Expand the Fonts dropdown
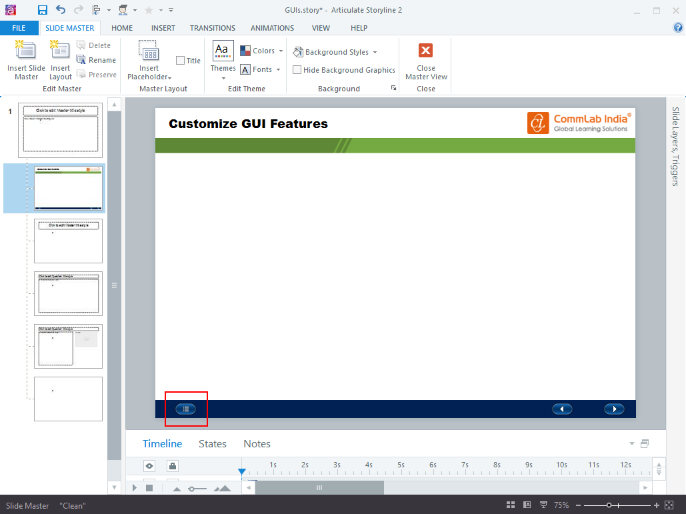The image size is (686, 514). [261, 70]
